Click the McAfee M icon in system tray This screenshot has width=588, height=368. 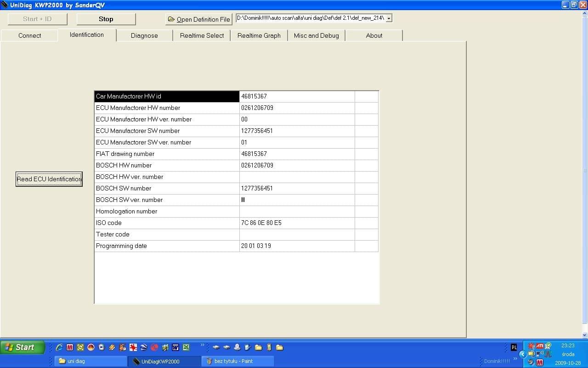pyautogui.click(x=540, y=362)
